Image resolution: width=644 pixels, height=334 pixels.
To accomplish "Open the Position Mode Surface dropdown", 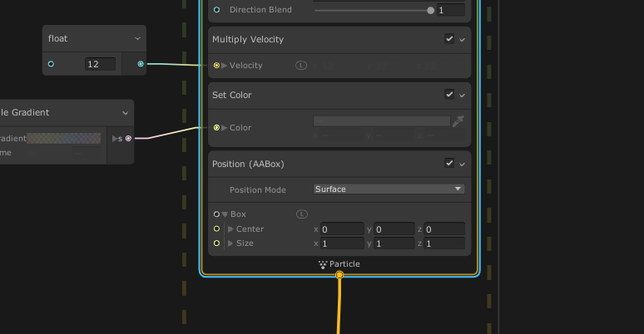I will (x=389, y=189).
